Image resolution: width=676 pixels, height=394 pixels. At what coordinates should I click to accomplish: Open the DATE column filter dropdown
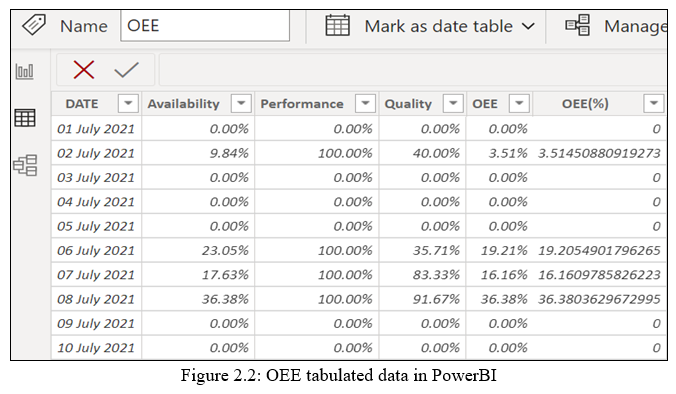tap(128, 103)
